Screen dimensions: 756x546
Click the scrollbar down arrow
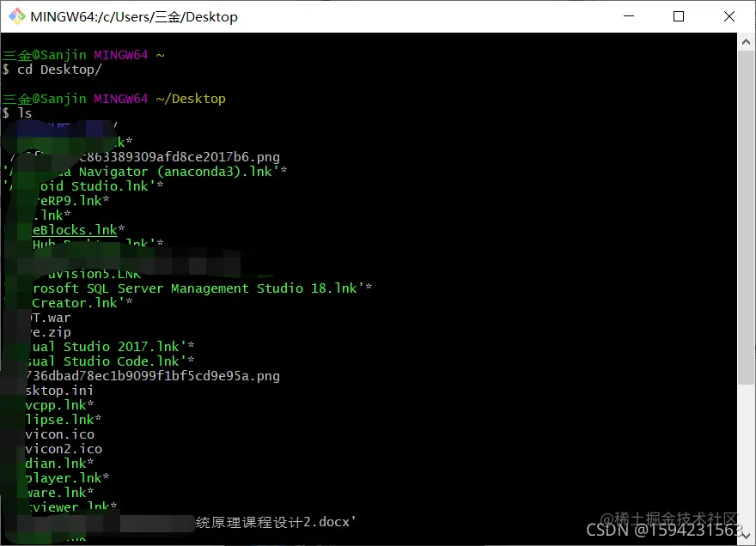click(x=746, y=536)
